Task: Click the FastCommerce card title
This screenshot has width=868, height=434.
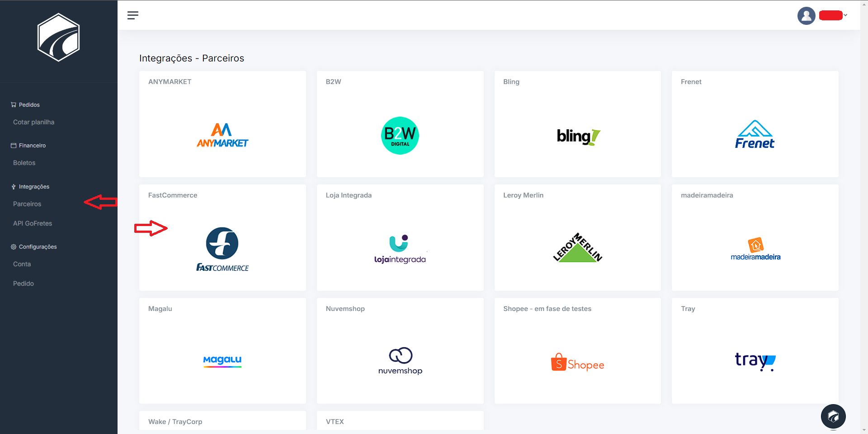Action: click(173, 195)
